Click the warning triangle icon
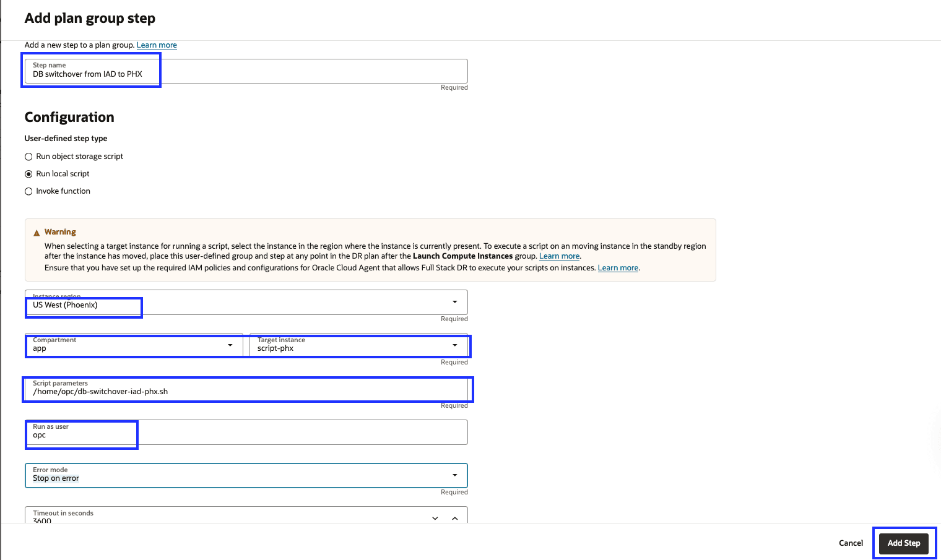The image size is (941, 560). click(37, 231)
